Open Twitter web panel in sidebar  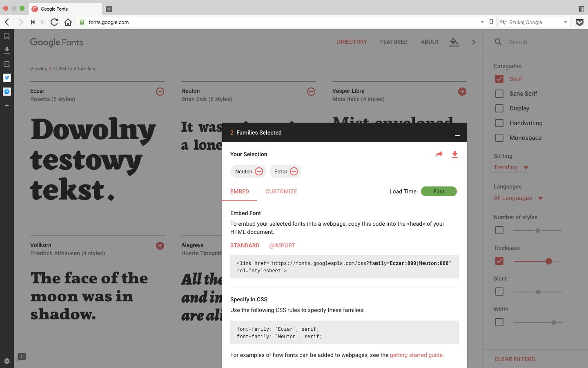point(7,78)
